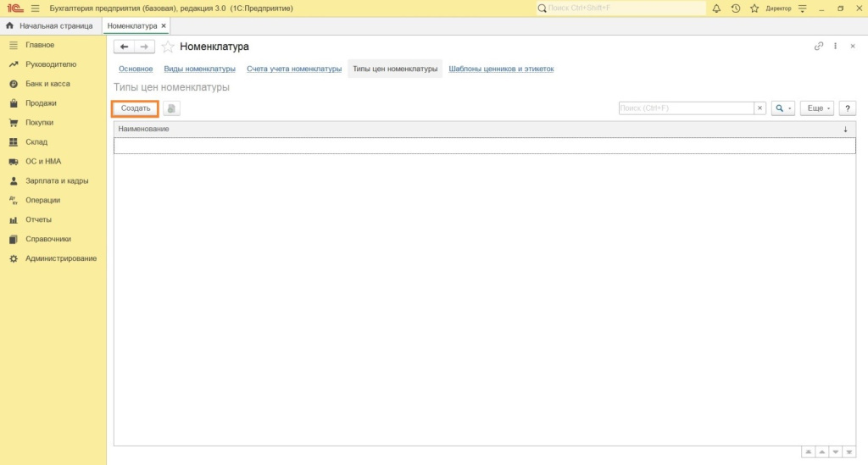This screenshot has width=868, height=465.
Task: Open service settings menu next to Директор
Action: (803, 8)
